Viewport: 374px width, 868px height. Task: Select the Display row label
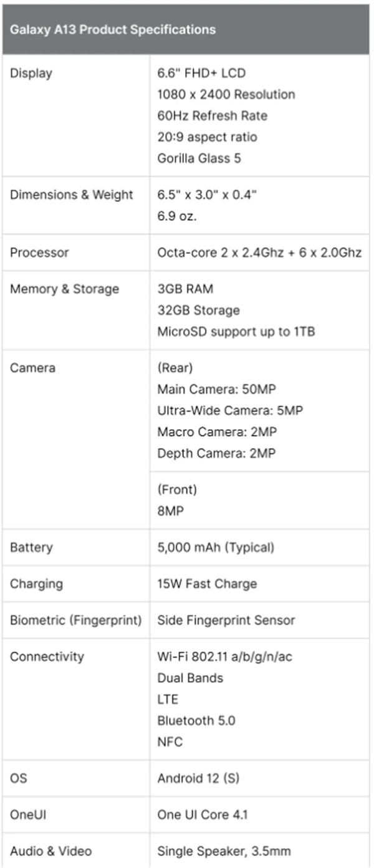31,73
